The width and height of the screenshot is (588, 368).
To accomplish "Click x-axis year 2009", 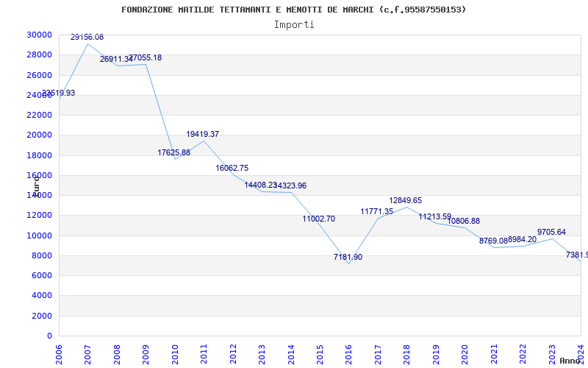I will (x=146, y=354).
